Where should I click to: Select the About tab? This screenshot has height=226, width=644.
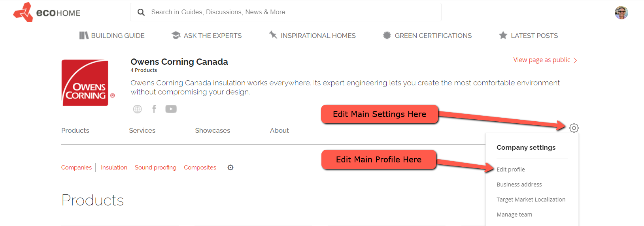coord(279,130)
